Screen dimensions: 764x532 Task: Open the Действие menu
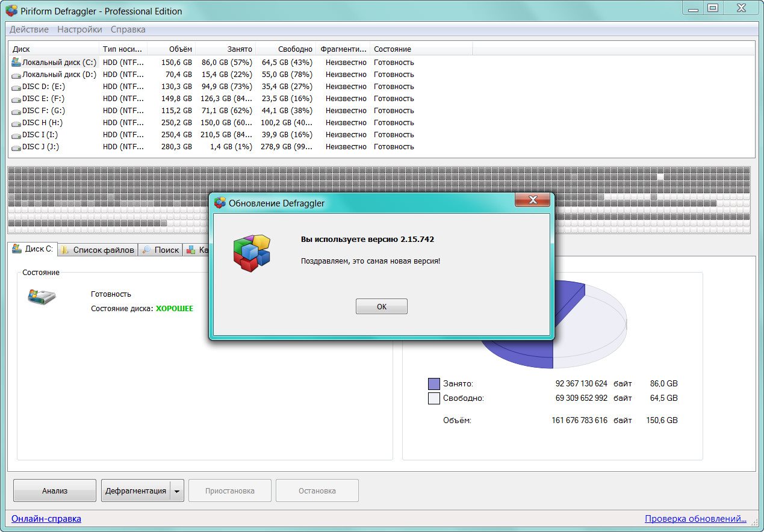click(x=30, y=29)
